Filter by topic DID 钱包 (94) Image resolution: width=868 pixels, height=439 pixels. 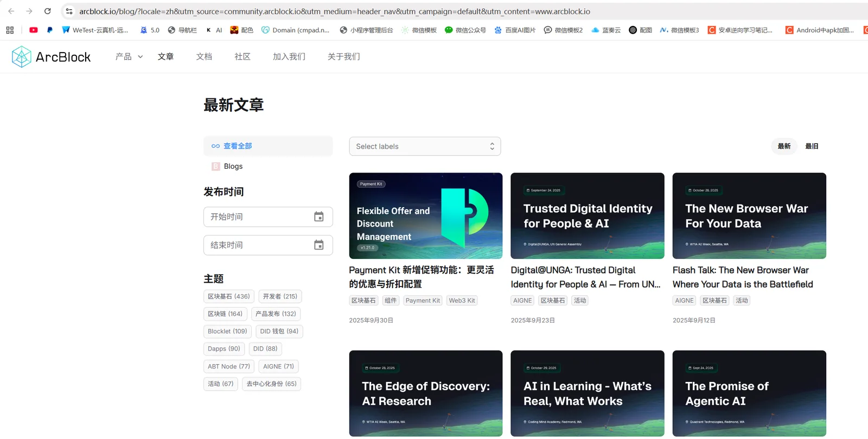pos(279,331)
